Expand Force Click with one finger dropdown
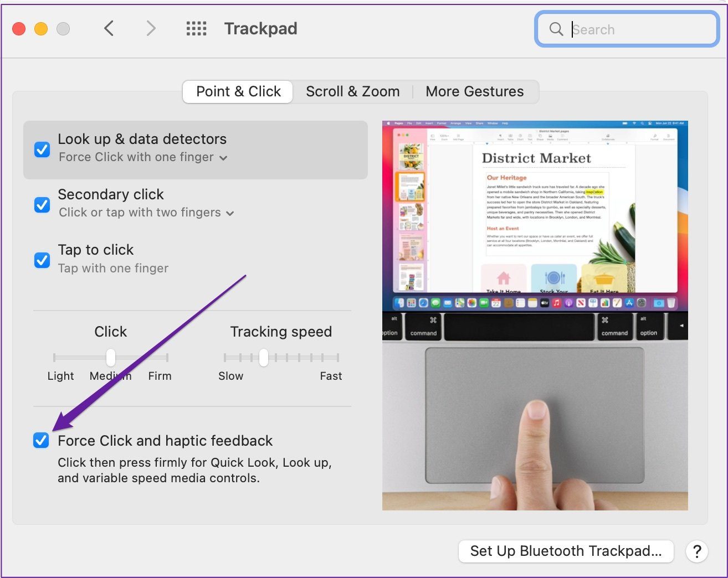The height and width of the screenshot is (578, 728). click(143, 157)
